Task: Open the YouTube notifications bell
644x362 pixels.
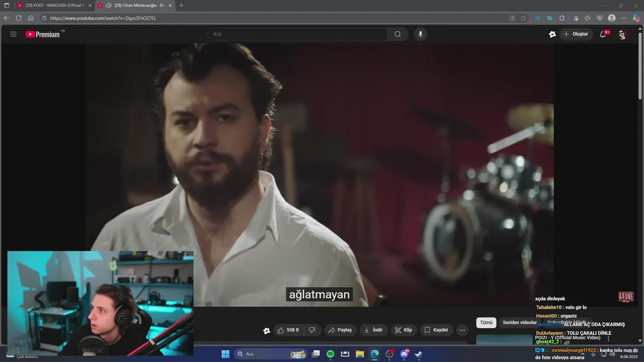Action: [603, 34]
